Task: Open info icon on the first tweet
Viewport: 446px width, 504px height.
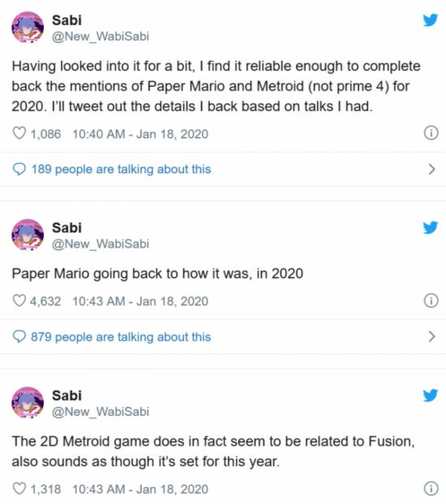Action: 431,133
